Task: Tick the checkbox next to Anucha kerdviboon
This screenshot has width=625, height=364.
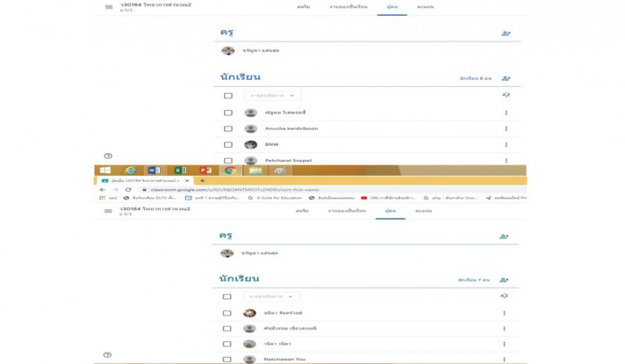Action: pos(228,129)
